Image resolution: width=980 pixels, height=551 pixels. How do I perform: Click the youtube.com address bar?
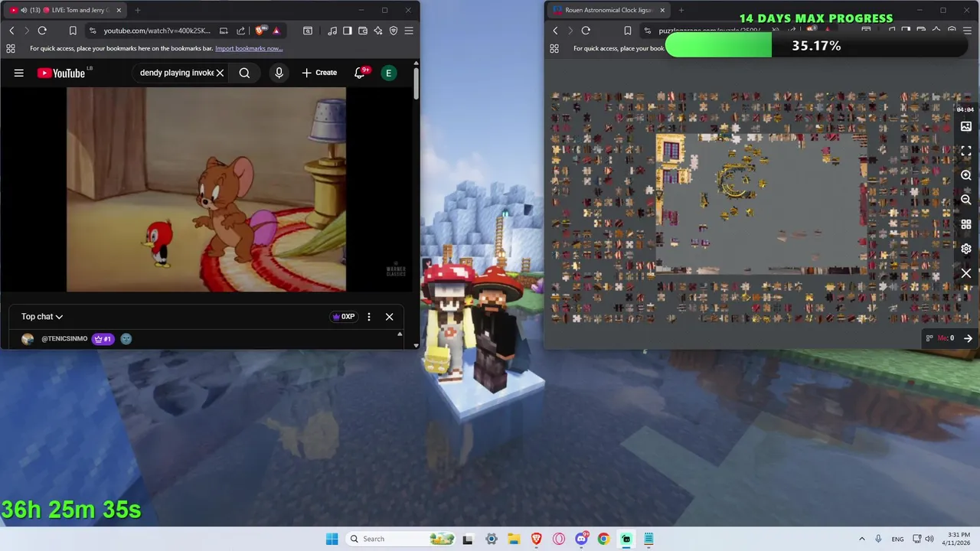coord(157,31)
